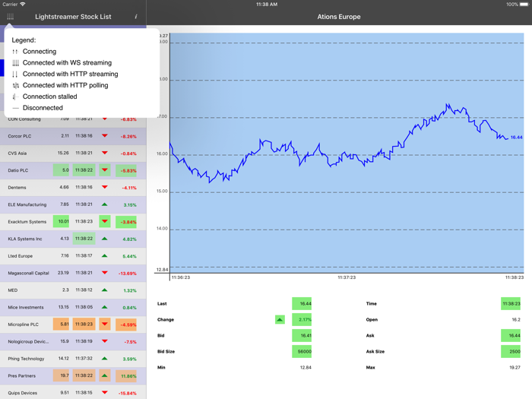
Task: Click the Bid Size value 56000 cell
Action: click(x=302, y=351)
